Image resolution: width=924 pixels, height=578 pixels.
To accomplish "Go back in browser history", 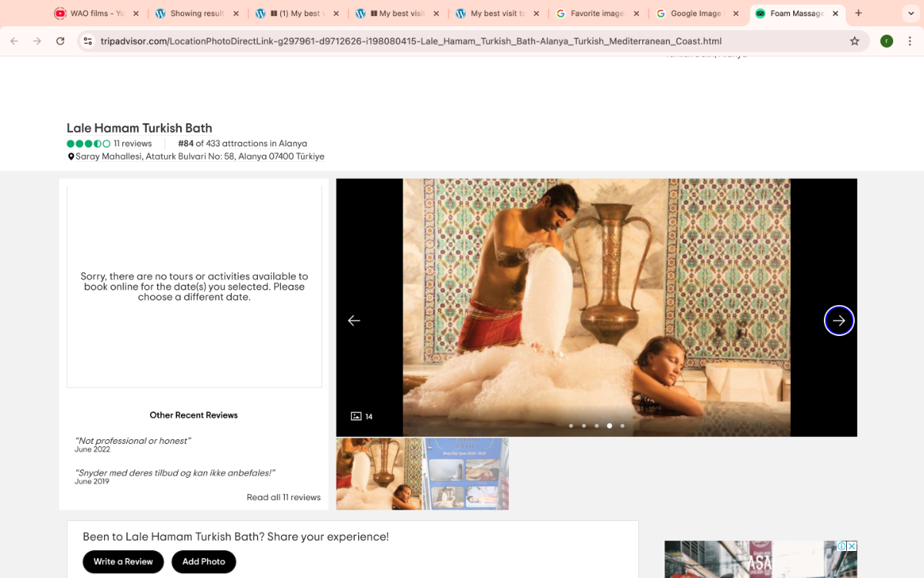I will 14,41.
